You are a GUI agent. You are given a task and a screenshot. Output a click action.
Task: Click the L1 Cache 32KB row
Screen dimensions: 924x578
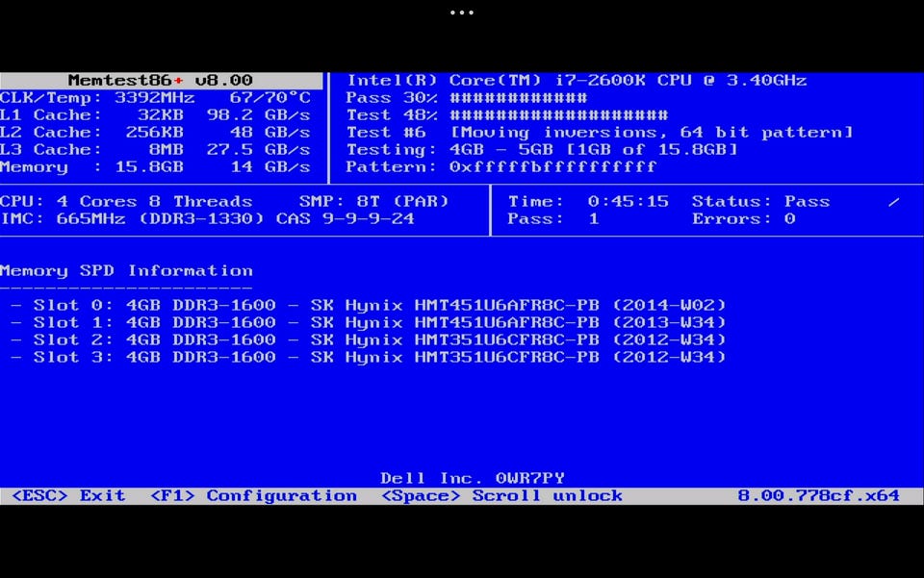click(x=155, y=114)
